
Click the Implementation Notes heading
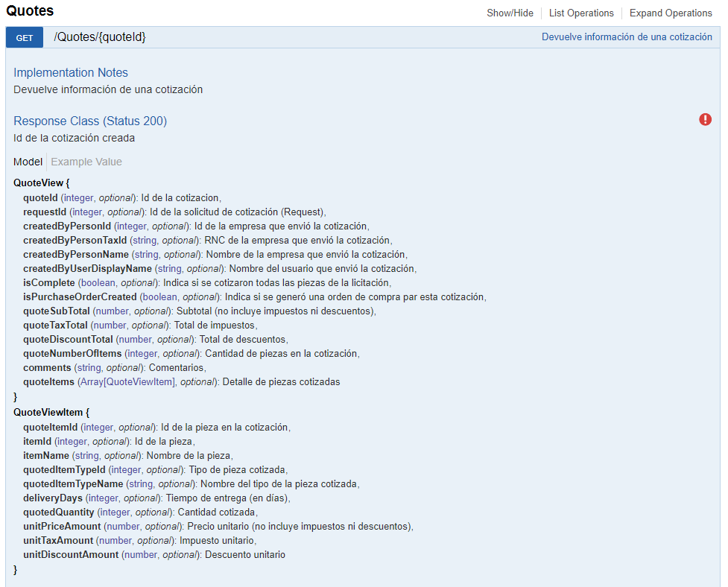coord(71,72)
